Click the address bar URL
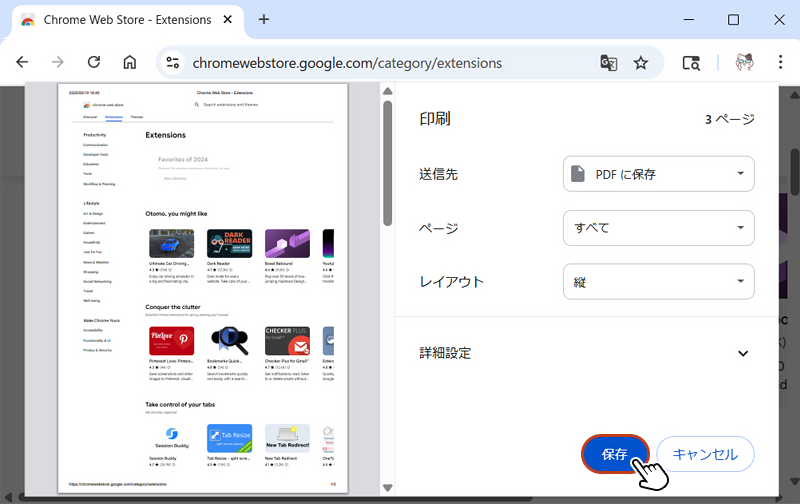 point(347,63)
